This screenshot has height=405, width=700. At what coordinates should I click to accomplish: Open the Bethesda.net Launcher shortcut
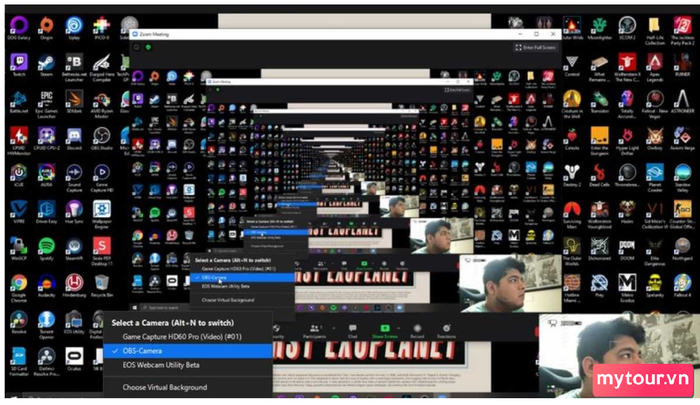(x=74, y=67)
